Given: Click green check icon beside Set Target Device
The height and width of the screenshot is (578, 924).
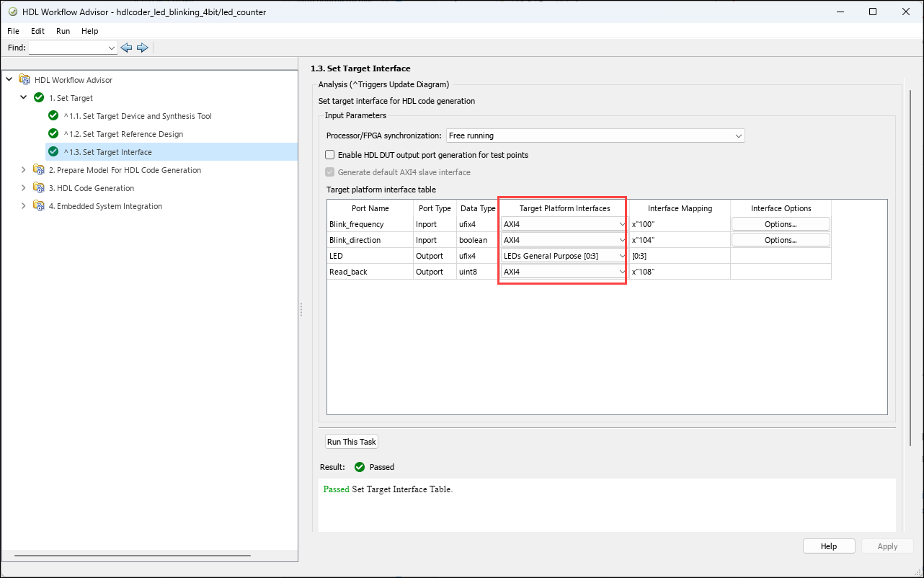Looking at the screenshot, I should (x=53, y=116).
